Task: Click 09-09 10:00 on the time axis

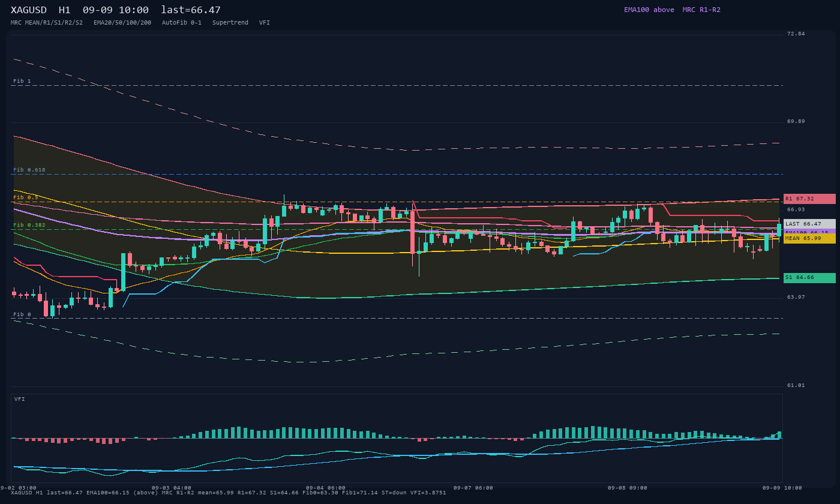Action: pos(782,488)
